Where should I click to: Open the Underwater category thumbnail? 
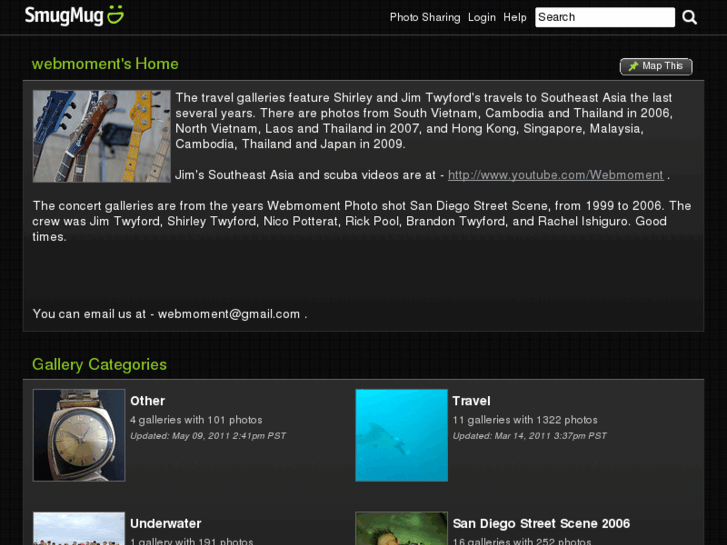(x=79, y=529)
